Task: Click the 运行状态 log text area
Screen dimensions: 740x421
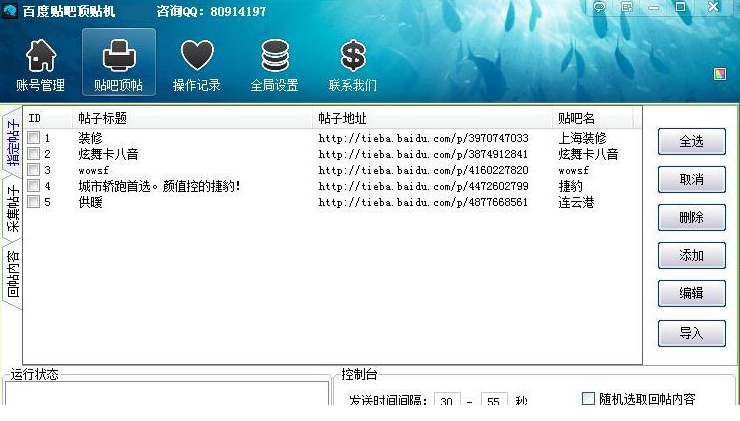Action: 167,393
